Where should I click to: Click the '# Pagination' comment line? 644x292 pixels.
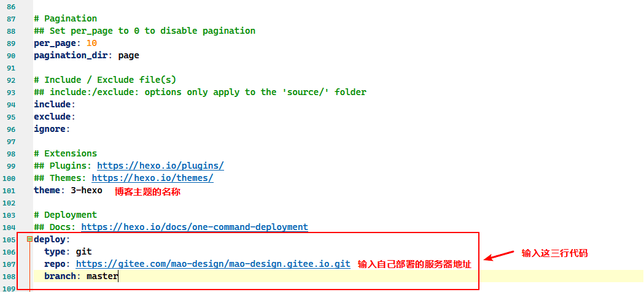pyautogui.click(x=66, y=18)
